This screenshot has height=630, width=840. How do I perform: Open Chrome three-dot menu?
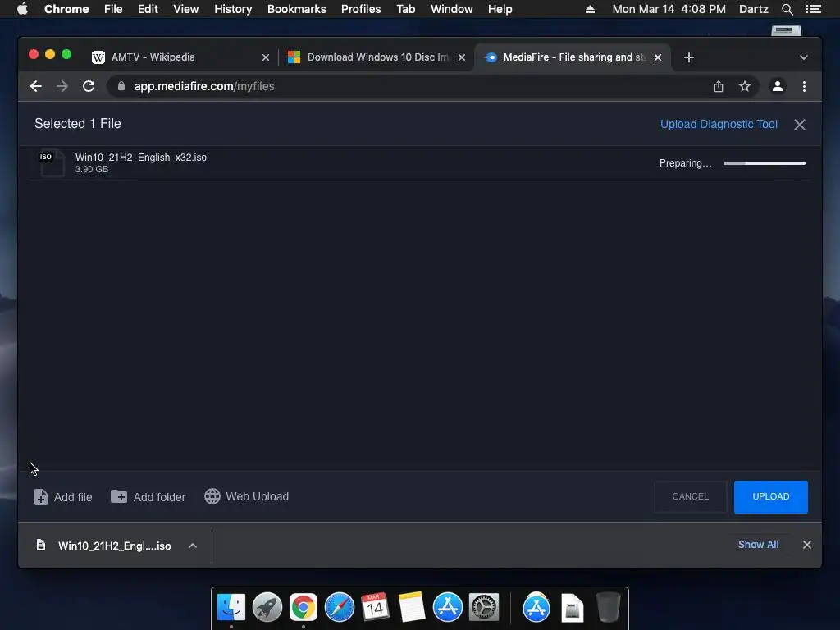804,86
